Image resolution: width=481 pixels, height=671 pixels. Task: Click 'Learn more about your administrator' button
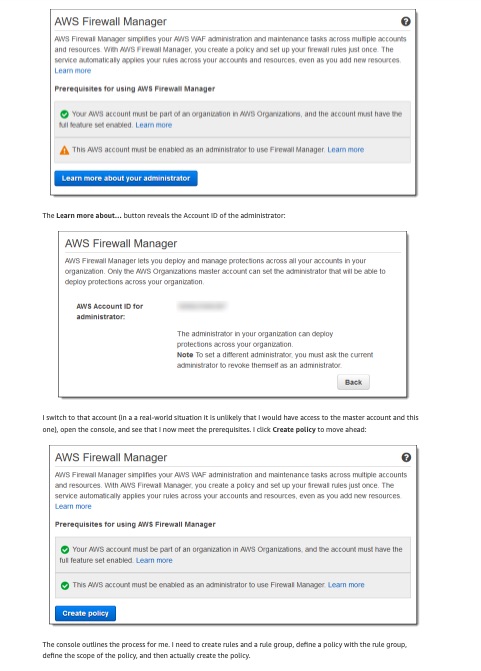(x=126, y=178)
